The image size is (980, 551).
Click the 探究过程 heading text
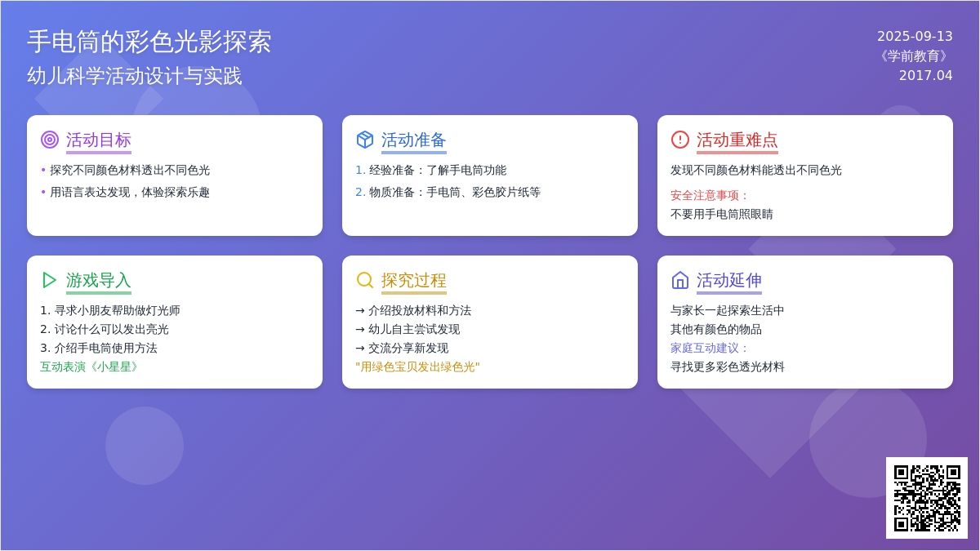tap(414, 280)
